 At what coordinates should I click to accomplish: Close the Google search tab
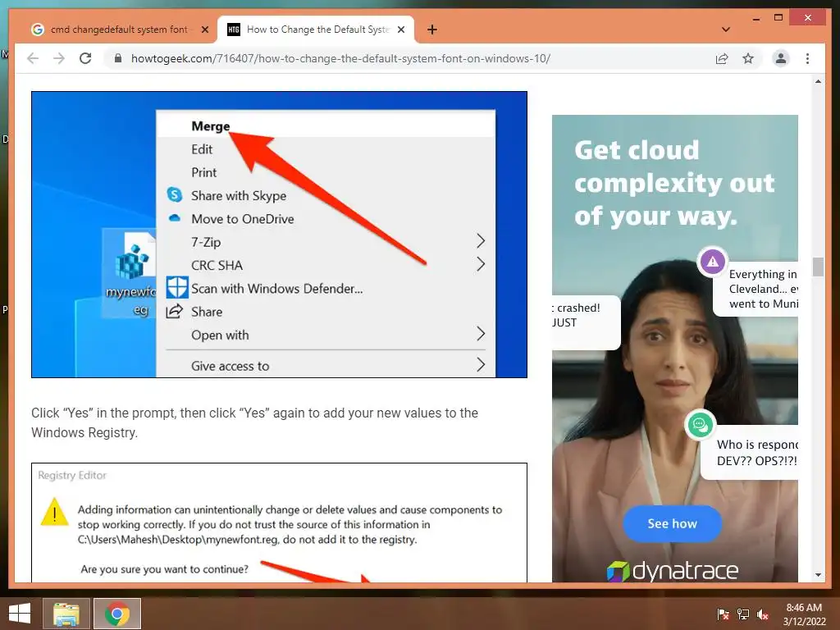pyautogui.click(x=204, y=30)
